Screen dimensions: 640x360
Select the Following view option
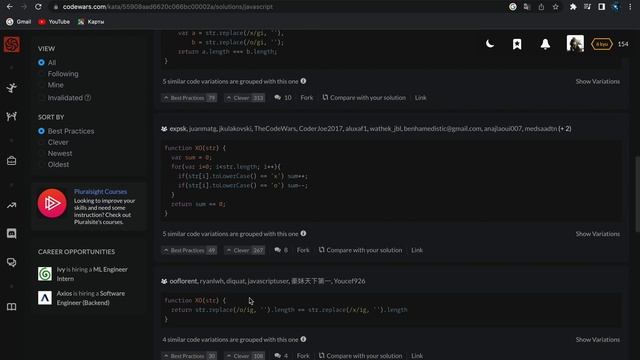click(63, 74)
